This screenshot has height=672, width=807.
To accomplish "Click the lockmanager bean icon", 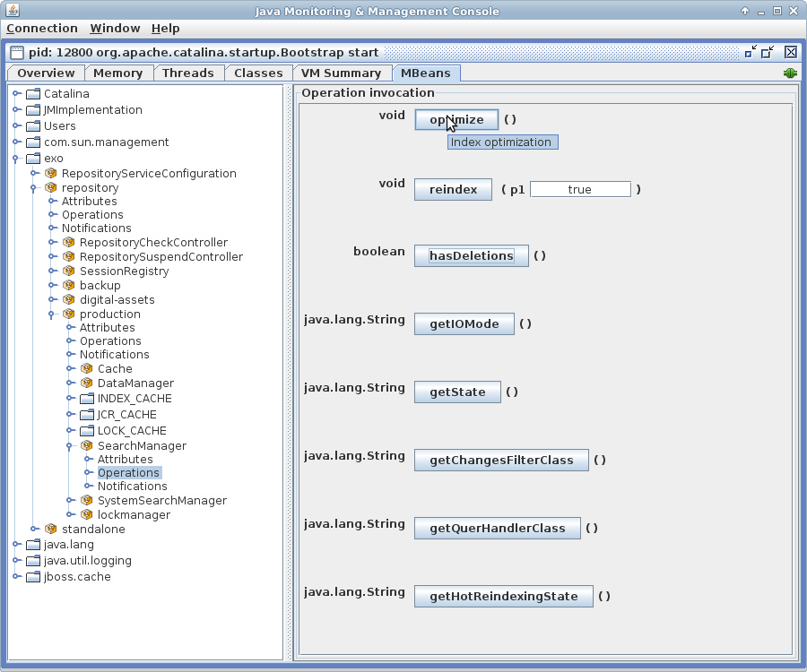I will pos(87,515).
